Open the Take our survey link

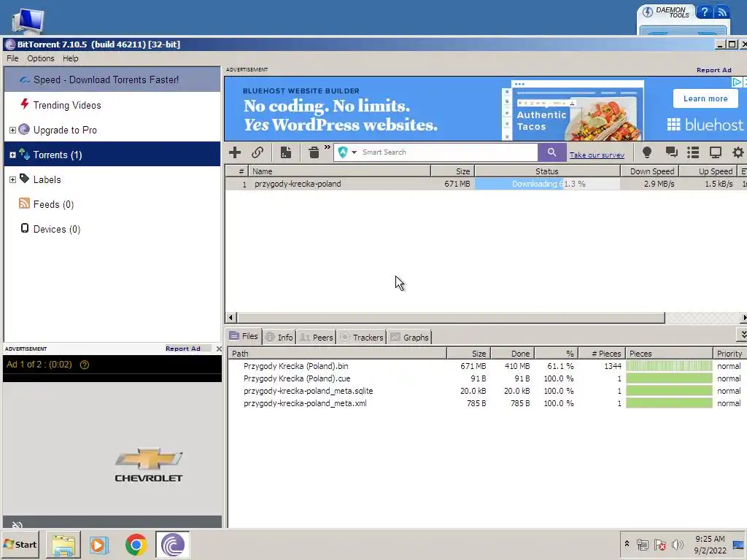click(x=597, y=155)
